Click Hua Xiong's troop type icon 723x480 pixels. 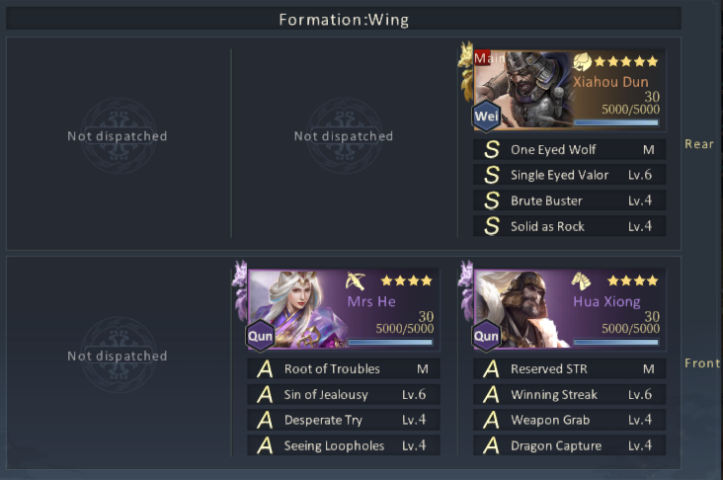[x=581, y=281]
